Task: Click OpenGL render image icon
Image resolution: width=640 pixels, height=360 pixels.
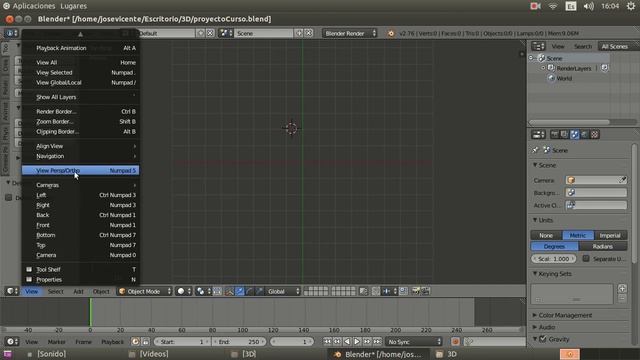Action: tap(416, 291)
